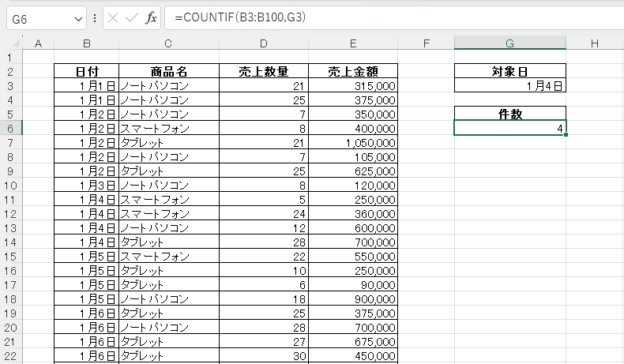Click the タブレット cell in row 14
This screenshot has width=624, height=364.
point(169,242)
